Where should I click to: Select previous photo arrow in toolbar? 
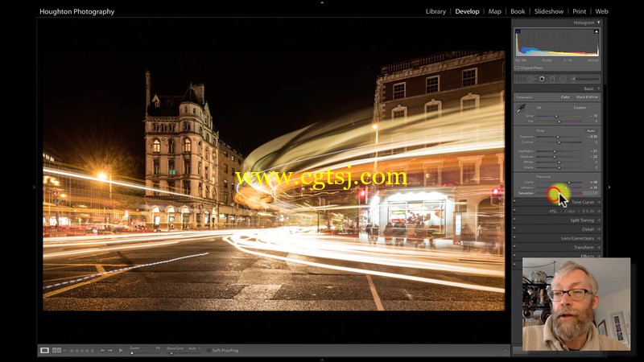coord(102,350)
